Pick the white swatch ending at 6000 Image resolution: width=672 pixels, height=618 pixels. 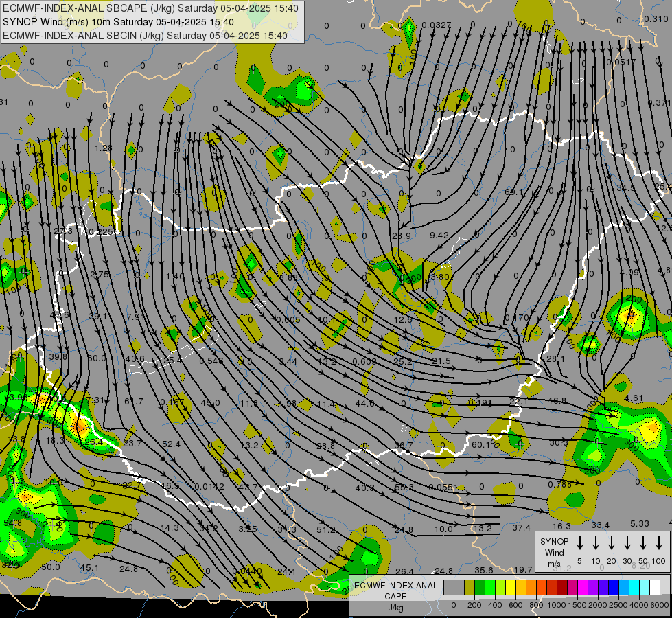655,588
